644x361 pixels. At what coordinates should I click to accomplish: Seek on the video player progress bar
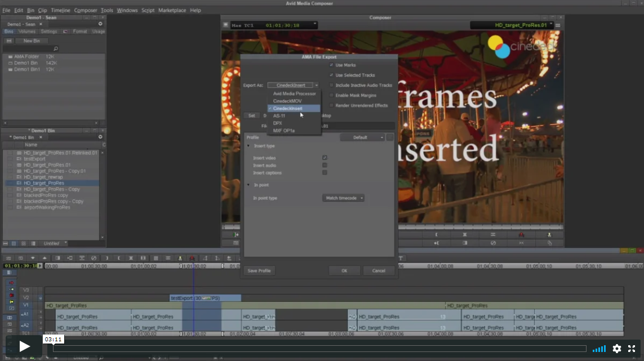(x=319, y=349)
